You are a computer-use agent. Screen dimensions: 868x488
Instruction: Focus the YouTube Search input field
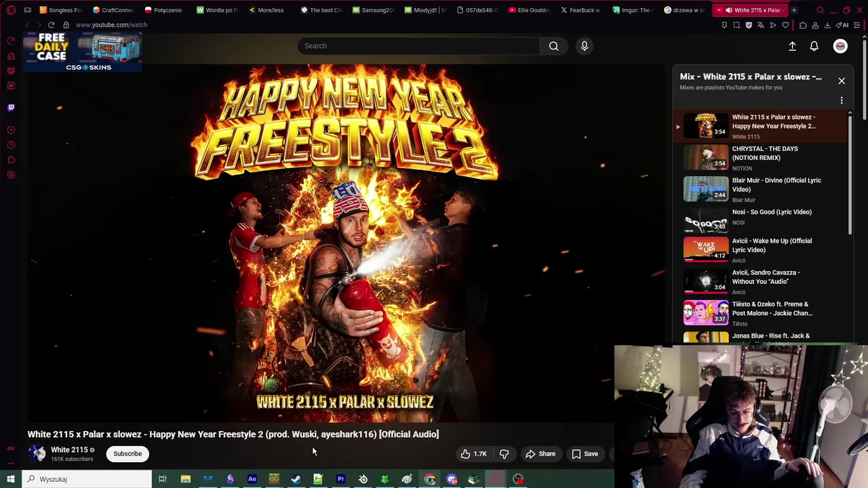[x=419, y=46]
